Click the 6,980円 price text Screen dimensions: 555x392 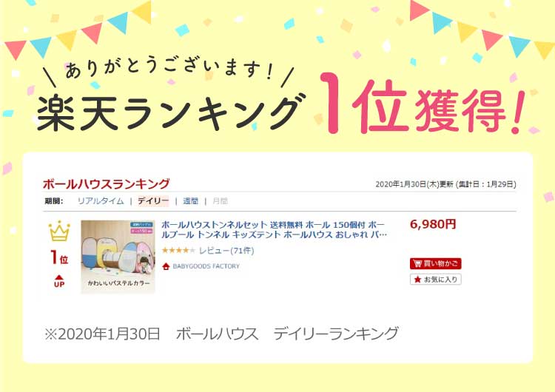pyautogui.click(x=433, y=224)
